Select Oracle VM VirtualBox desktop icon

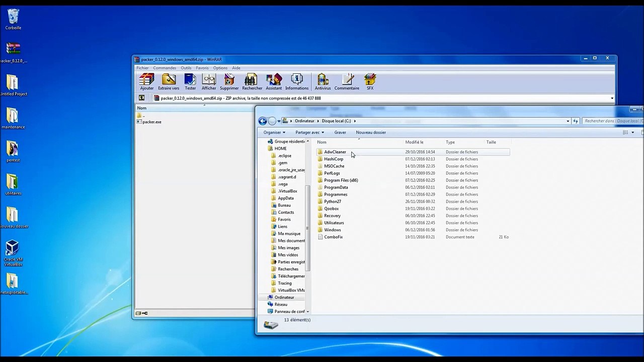click(x=13, y=253)
